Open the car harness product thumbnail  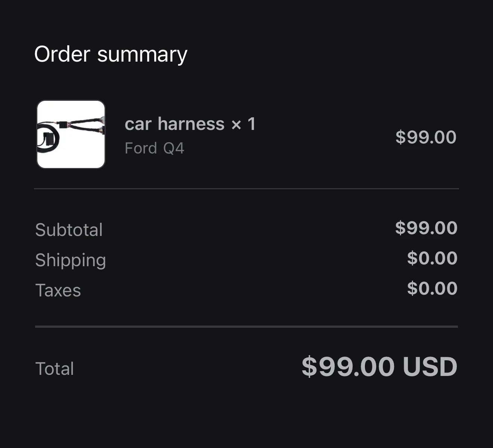coord(71,134)
